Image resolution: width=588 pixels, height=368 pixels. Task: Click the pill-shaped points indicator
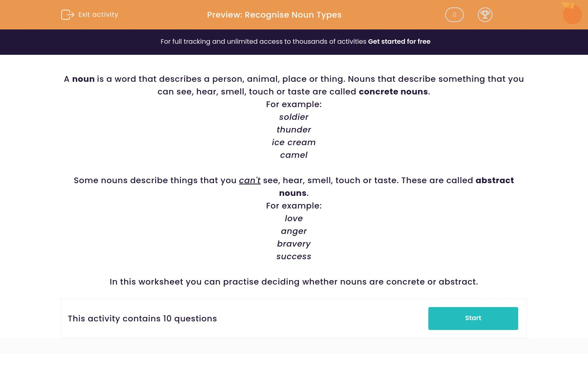pyautogui.click(x=454, y=15)
